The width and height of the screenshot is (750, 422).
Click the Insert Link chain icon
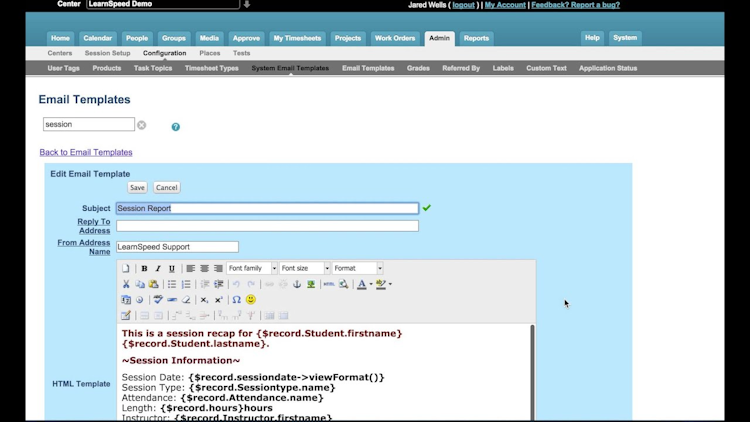(269, 284)
